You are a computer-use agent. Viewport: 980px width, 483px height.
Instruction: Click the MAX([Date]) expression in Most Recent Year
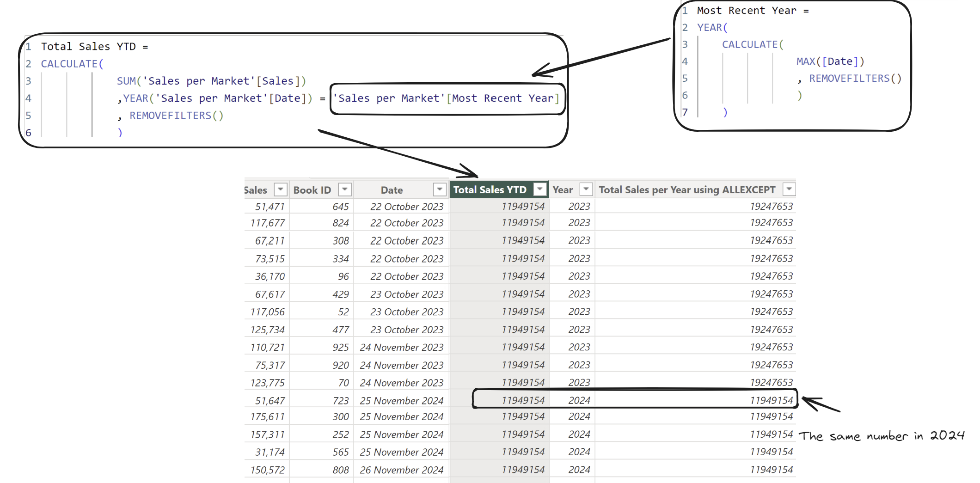(830, 61)
